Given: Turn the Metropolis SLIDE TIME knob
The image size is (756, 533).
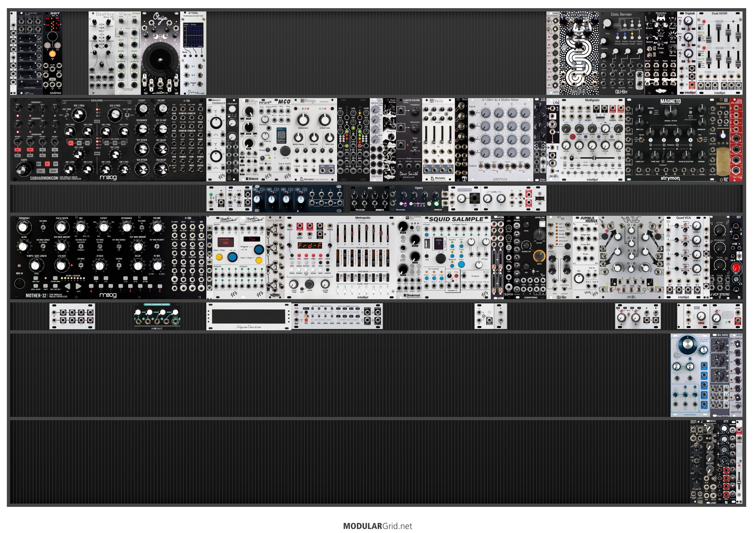Looking at the screenshot, I should (x=325, y=284).
